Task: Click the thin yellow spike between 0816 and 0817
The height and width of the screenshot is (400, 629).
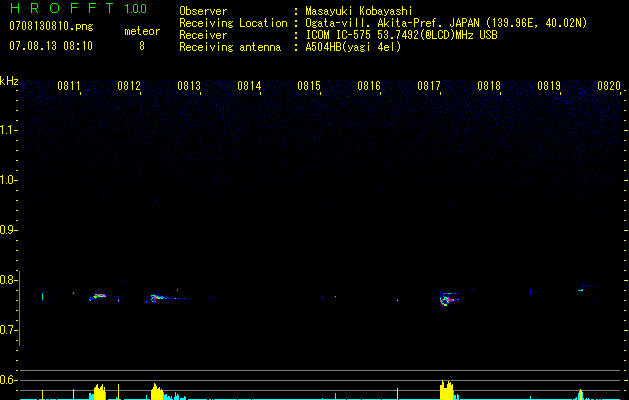Action: click(398, 394)
